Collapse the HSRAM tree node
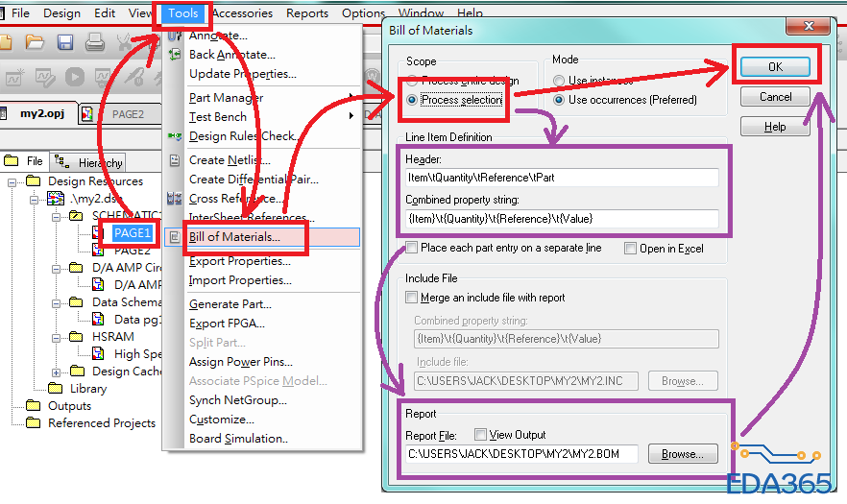 (x=56, y=338)
